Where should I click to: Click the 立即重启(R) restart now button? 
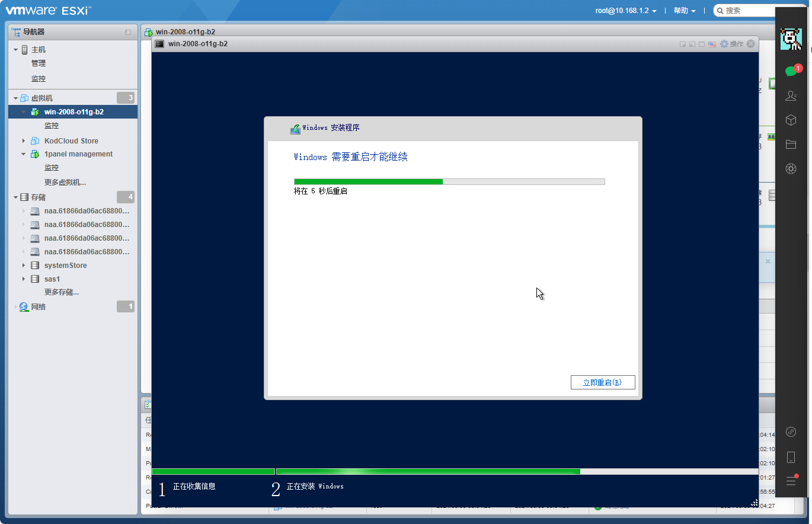pos(603,382)
